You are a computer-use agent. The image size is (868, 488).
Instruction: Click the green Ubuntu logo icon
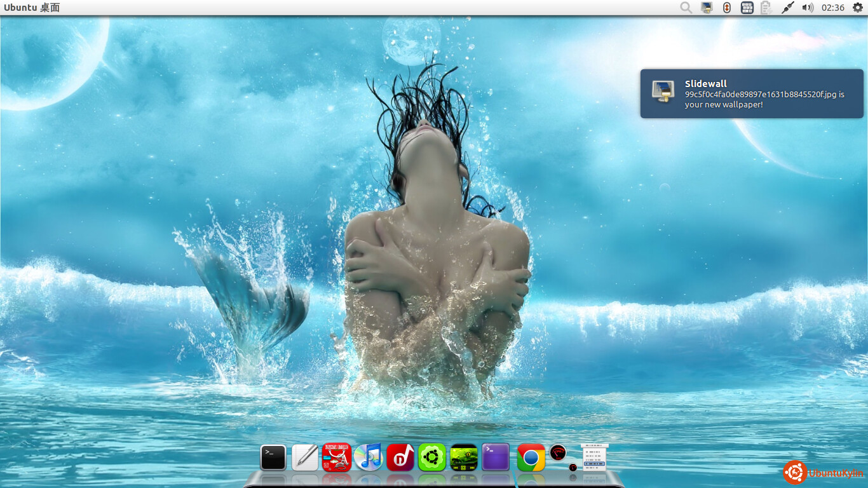click(432, 457)
